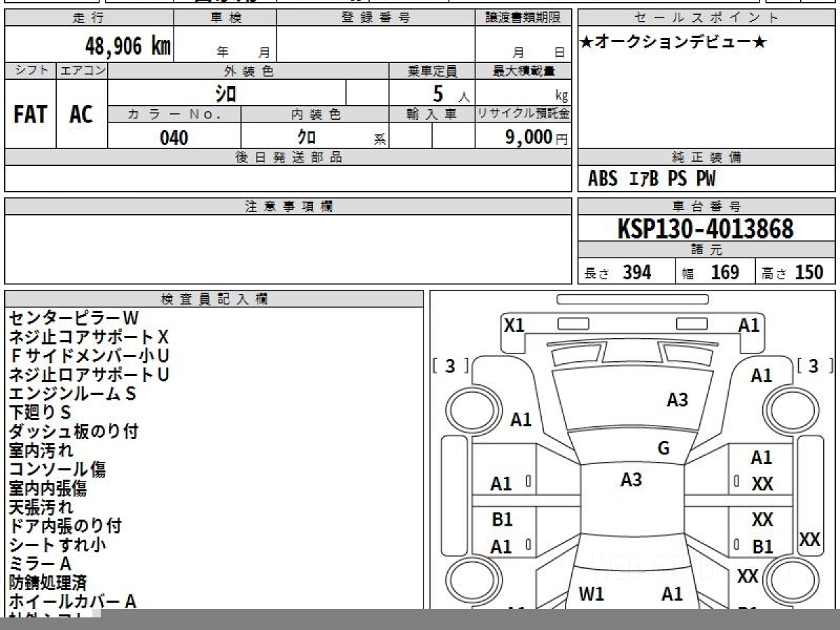Click the W1 marker on the car diagram

tap(591, 594)
